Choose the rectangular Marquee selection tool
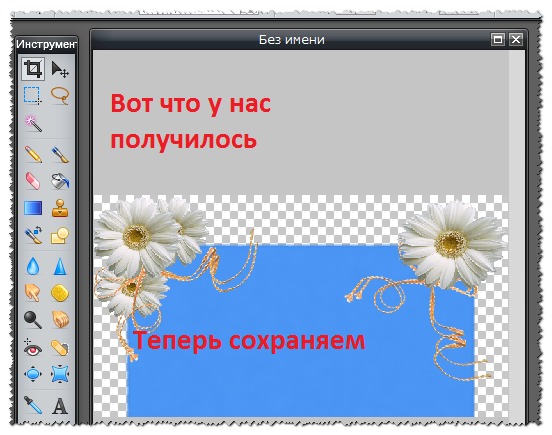The image size is (552, 435). point(33,96)
